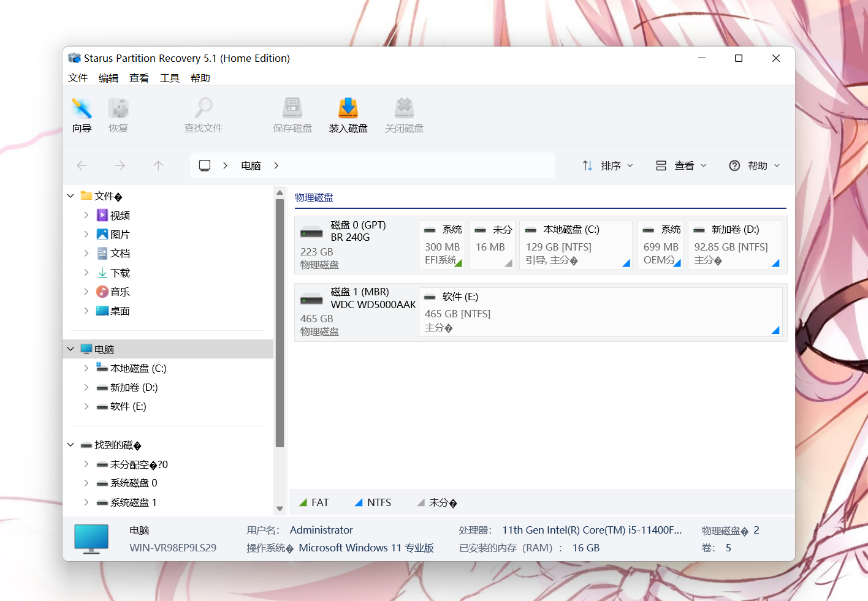This screenshot has height=601, width=868.
Task: Click the computer name WIN-VR98EP9LS29
Action: pos(173,548)
